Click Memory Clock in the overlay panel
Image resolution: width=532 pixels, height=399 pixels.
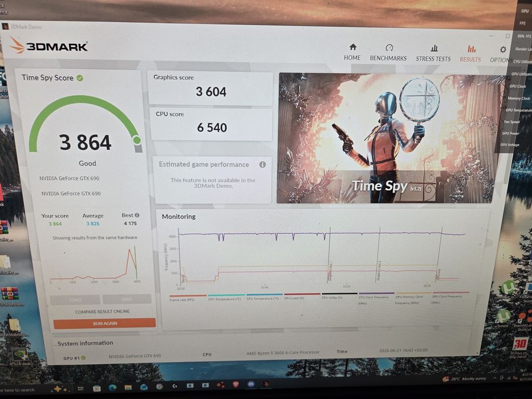coord(518,99)
